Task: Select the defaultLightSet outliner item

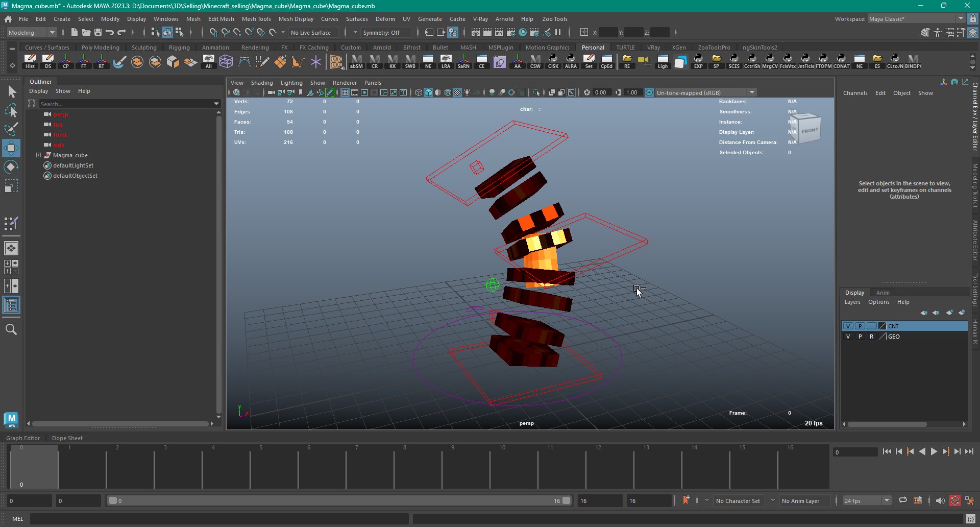Action: click(73, 165)
